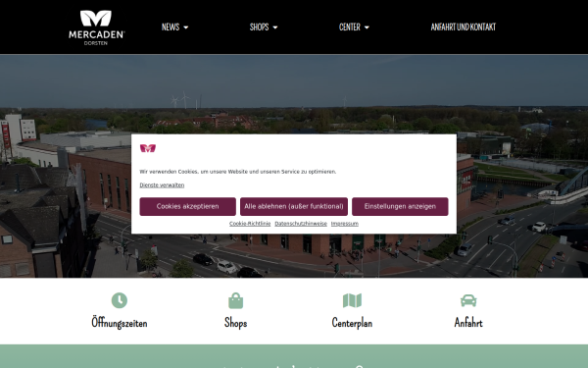Click Einstellungen anzeigen button
This screenshot has width=588, height=368.
coord(400,206)
